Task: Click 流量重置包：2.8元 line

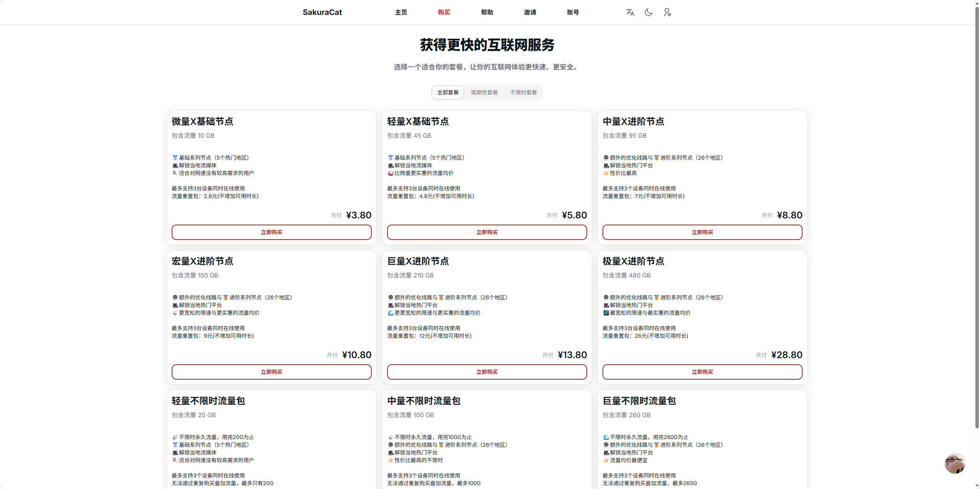Action: (x=215, y=197)
